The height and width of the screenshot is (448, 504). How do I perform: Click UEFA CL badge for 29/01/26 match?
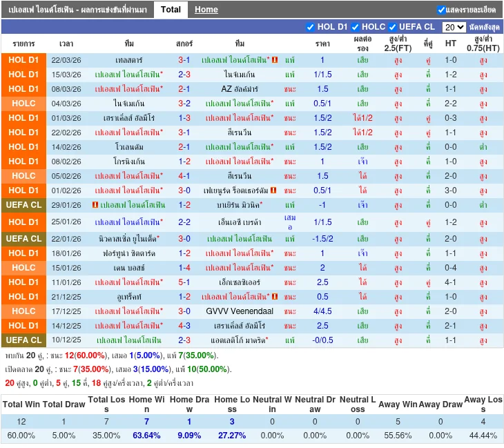23,205
